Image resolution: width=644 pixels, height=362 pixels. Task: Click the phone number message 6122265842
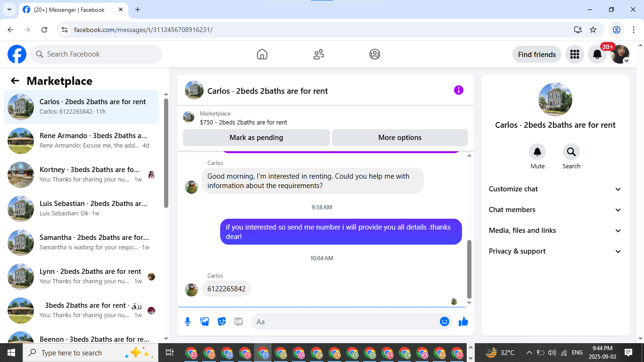pos(226,289)
